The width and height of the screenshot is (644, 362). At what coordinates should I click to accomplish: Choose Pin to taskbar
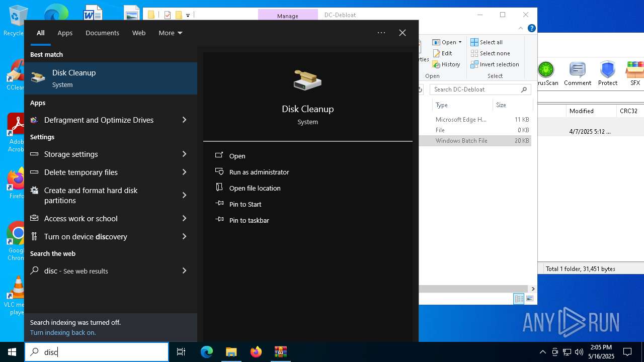click(249, 220)
